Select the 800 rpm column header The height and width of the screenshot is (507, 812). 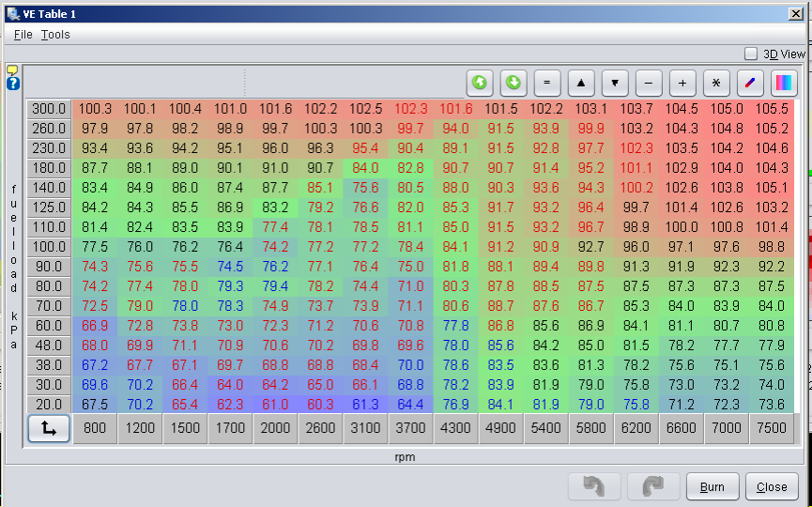(95, 430)
